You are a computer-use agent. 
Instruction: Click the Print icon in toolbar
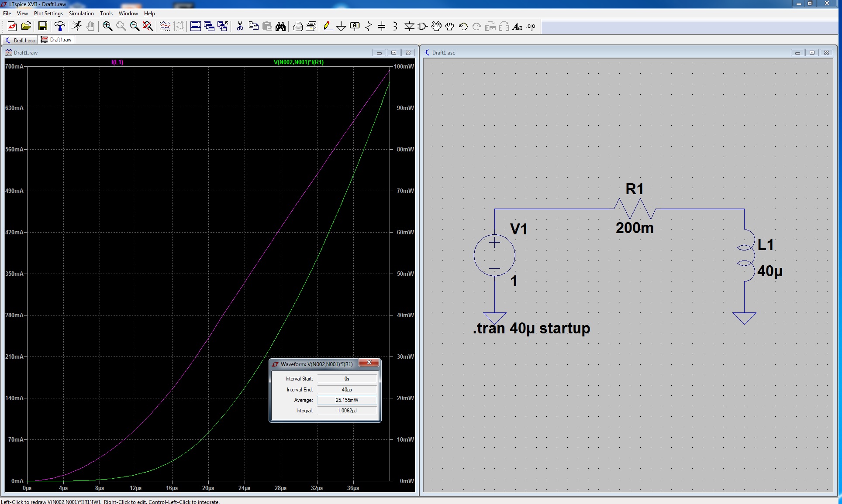(311, 27)
